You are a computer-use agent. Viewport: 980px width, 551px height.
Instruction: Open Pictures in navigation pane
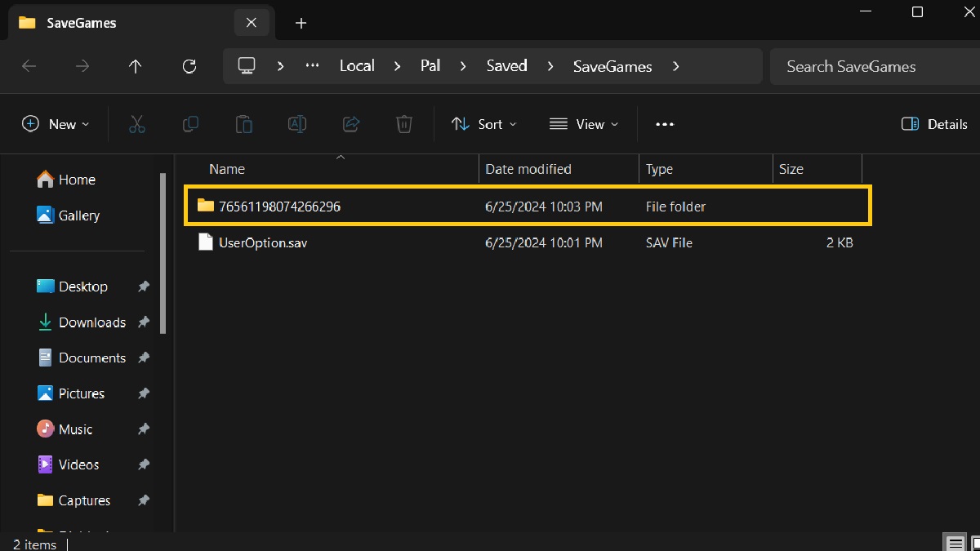tap(71, 393)
